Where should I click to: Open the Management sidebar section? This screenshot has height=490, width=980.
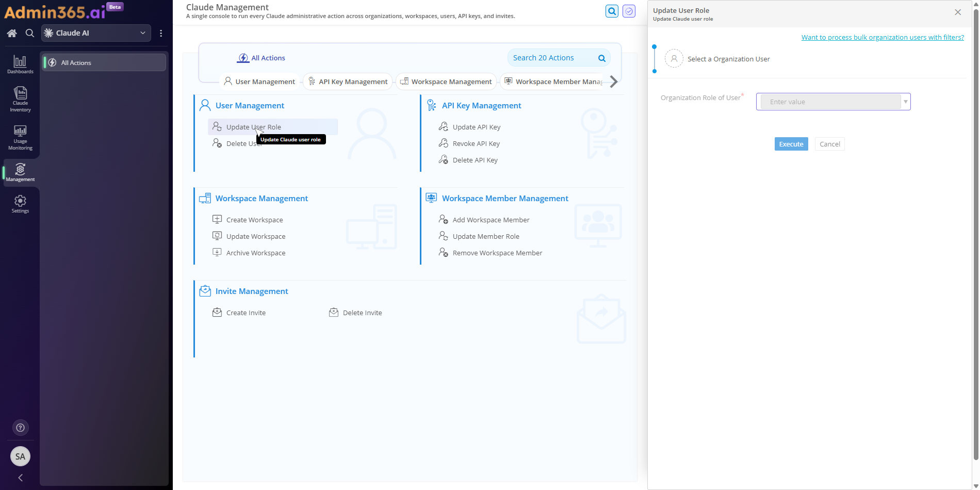click(x=20, y=172)
